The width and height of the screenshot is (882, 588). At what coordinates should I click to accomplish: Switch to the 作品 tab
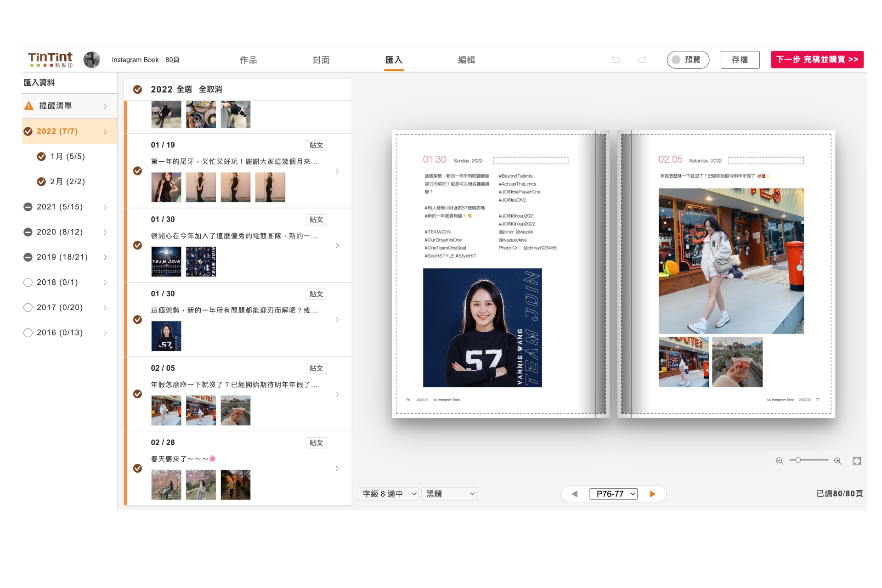pyautogui.click(x=249, y=60)
